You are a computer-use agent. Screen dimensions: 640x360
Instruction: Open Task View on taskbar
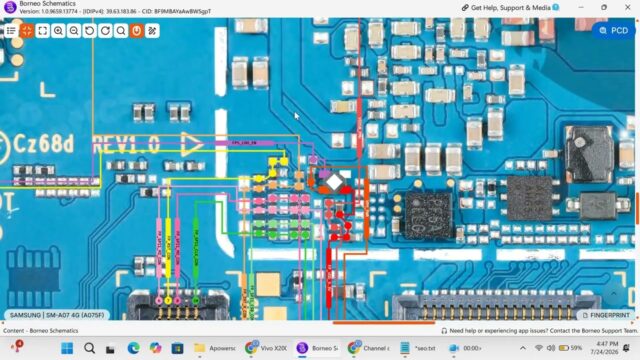click(x=110, y=349)
